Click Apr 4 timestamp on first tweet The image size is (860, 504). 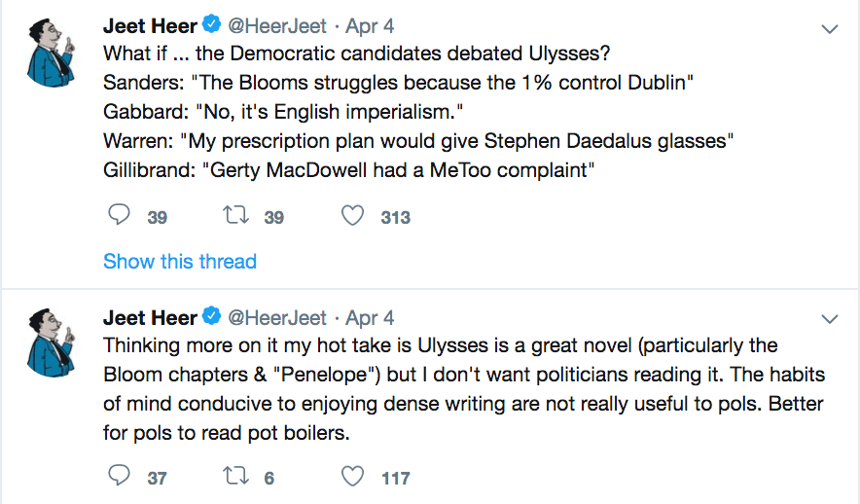click(370, 26)
